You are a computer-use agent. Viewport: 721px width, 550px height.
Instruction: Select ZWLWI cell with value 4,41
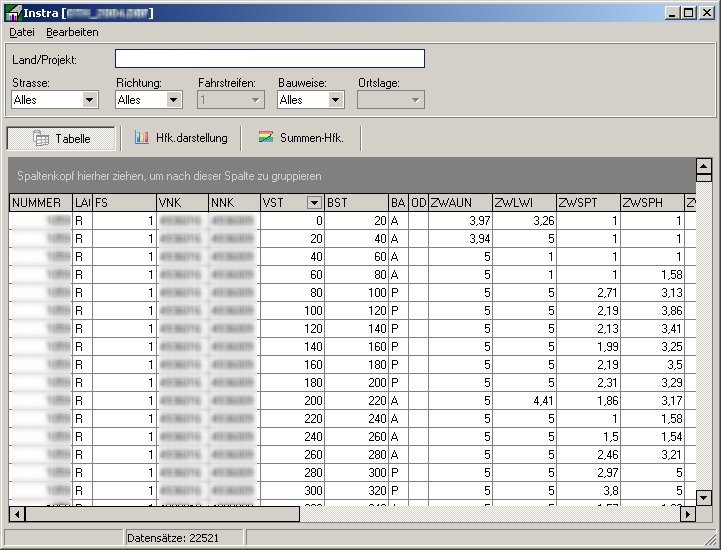(524, 401)
